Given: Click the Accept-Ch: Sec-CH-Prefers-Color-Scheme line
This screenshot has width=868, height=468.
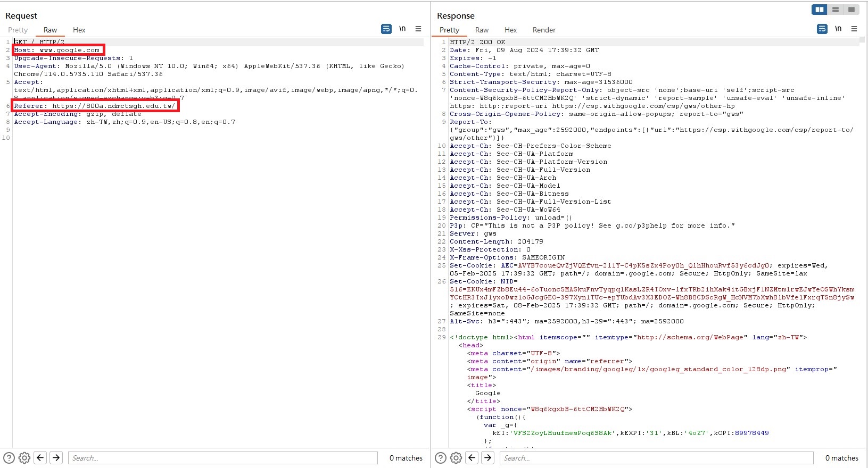Looking at the screenshot, I should [x=531, y=146].
